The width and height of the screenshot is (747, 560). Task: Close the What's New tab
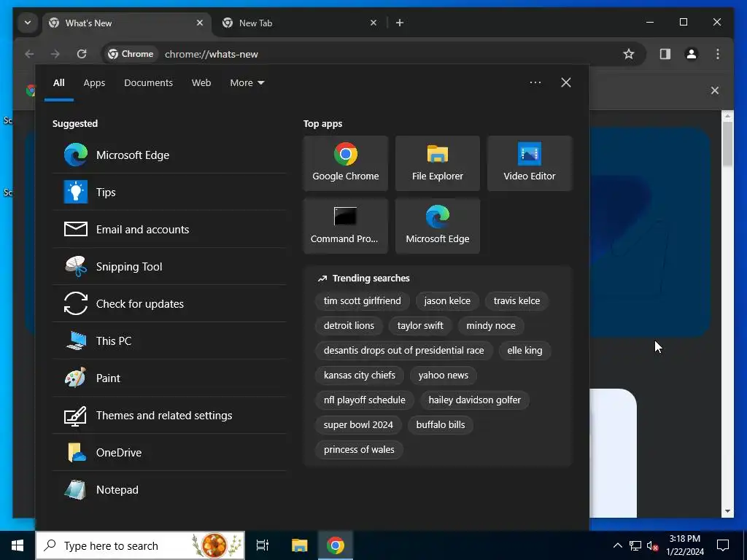[200, 23]
